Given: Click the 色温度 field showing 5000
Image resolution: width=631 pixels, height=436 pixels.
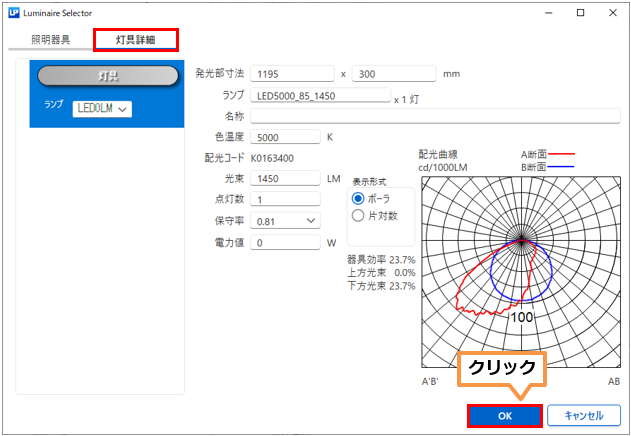Looking at the screenshot, I should click(284, 137).
